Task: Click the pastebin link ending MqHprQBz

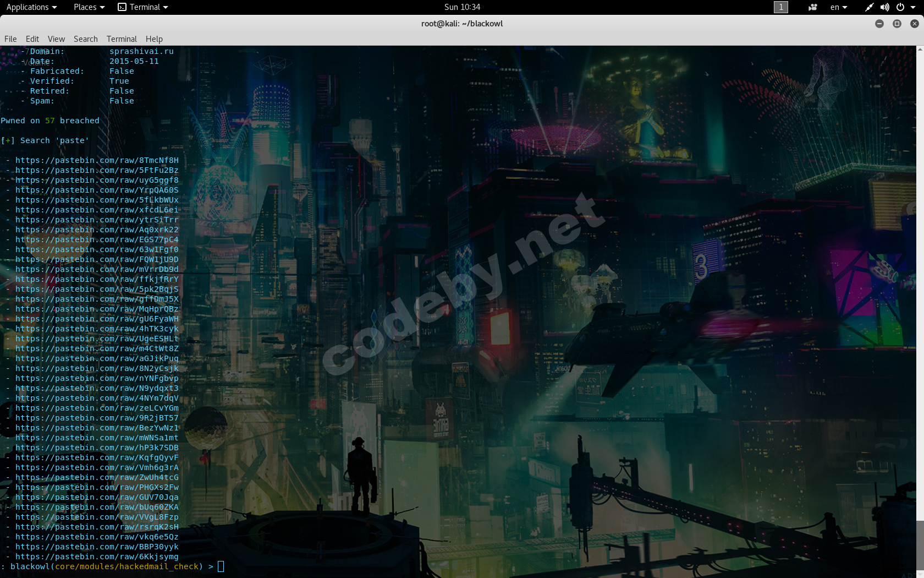Action: click(97, 309)
